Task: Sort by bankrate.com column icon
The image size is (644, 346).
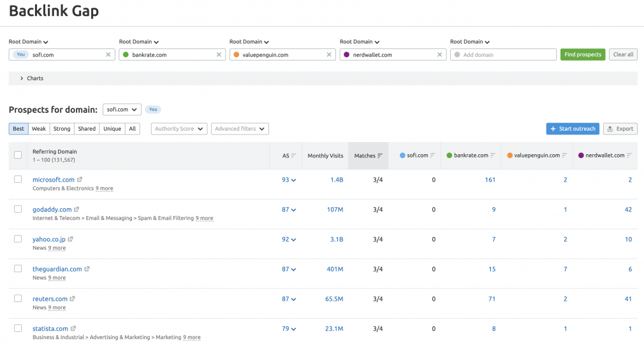Action: pos(493,155)
